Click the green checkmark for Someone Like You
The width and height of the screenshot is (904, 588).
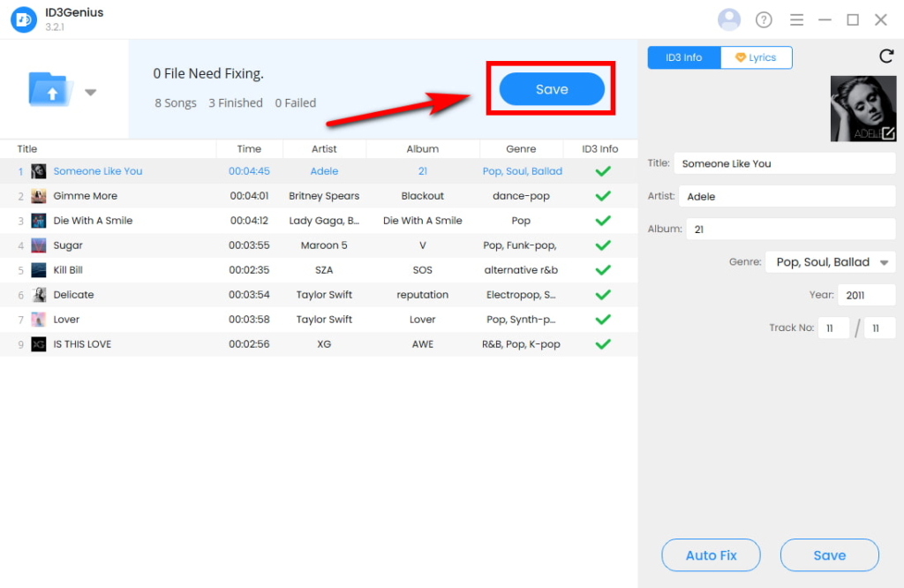[x=603, y=170]
